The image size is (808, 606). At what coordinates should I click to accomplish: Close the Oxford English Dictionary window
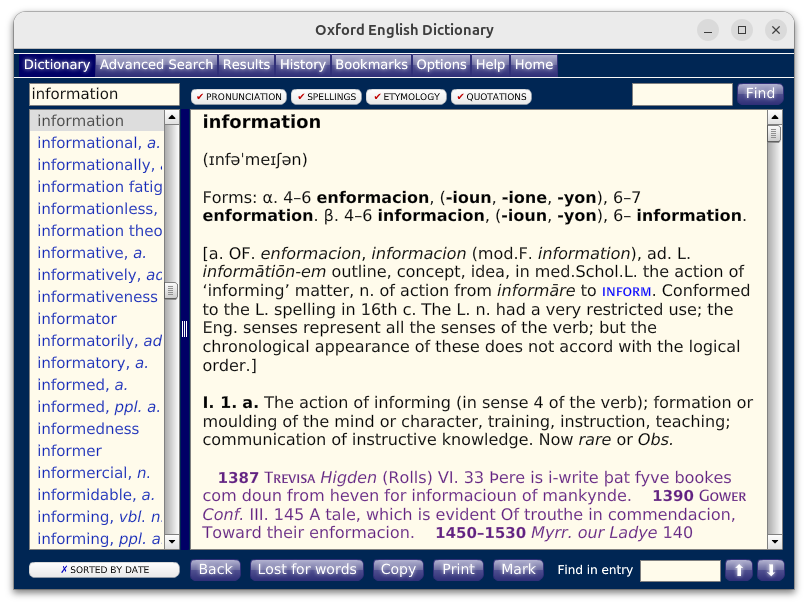[x=776, y=30]
